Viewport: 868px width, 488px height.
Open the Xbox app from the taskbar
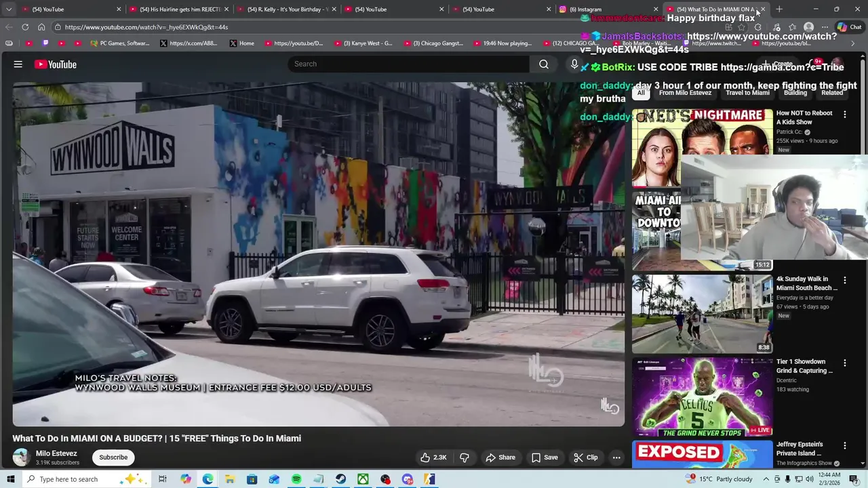[363, 479]
